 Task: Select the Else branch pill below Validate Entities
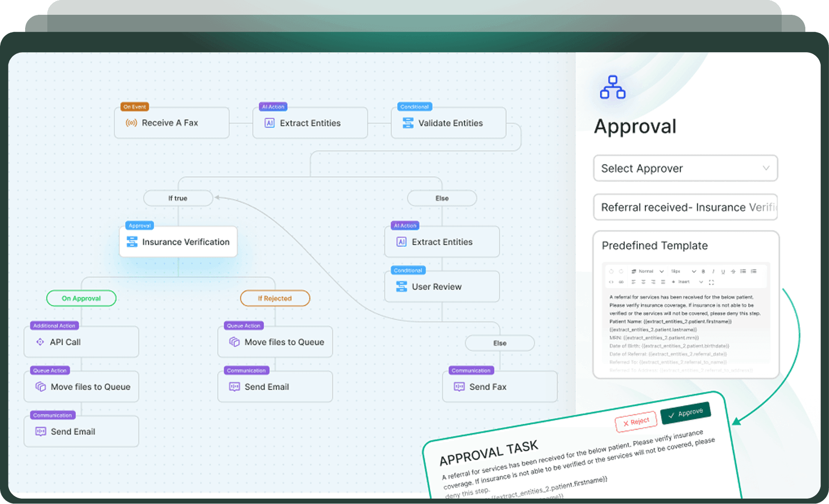point(442,198)
